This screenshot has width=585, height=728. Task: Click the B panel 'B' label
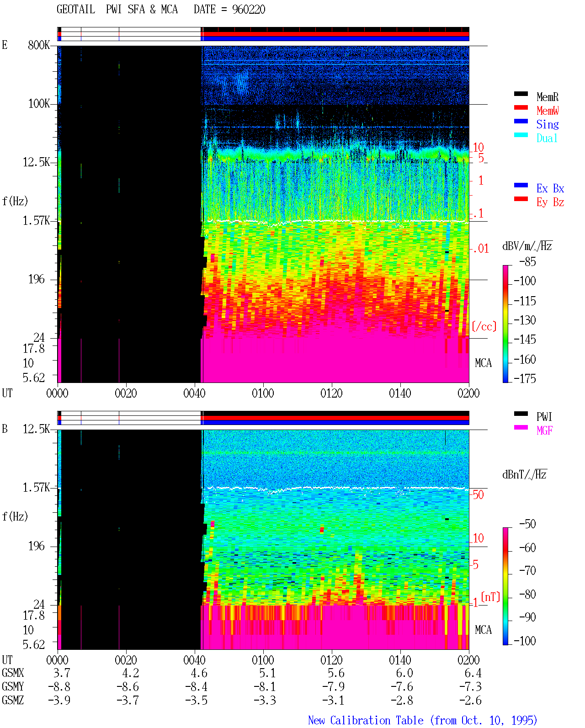pos(5,429)
